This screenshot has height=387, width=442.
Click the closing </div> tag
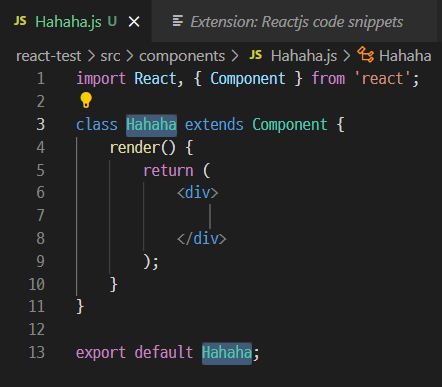point(202,239)
